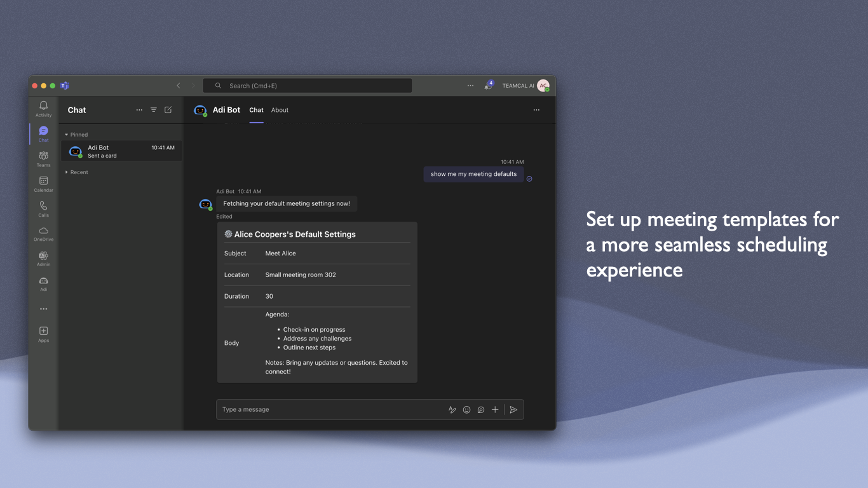Click 'Check-in on progress' agenda item
The height and width of the screenshot is (488, 868).
(x=314, y=330)
